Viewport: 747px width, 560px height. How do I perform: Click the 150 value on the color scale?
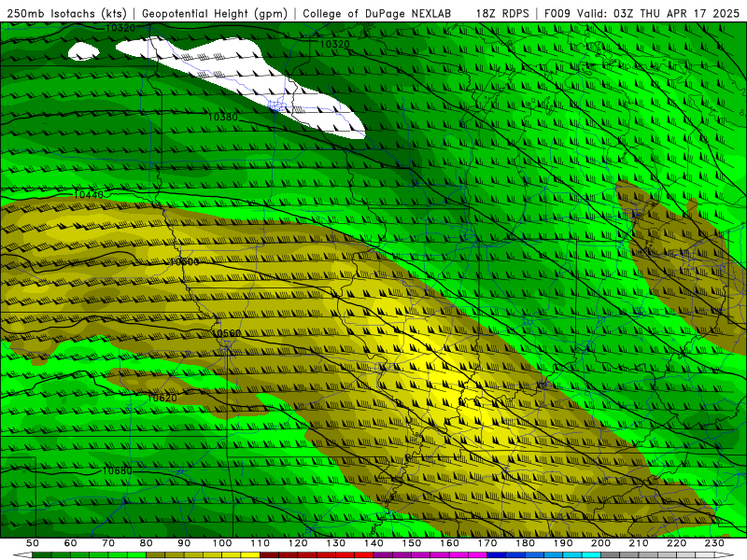click(x=412, y=543)
